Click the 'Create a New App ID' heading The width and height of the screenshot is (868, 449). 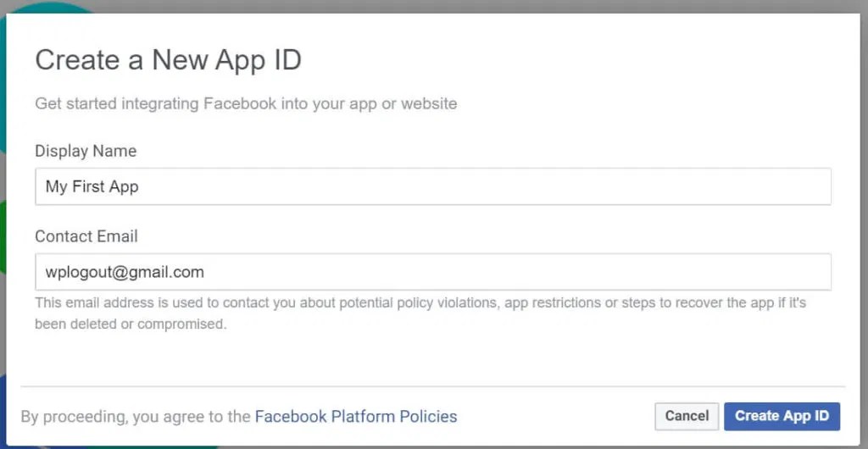(x=169, y=59)
